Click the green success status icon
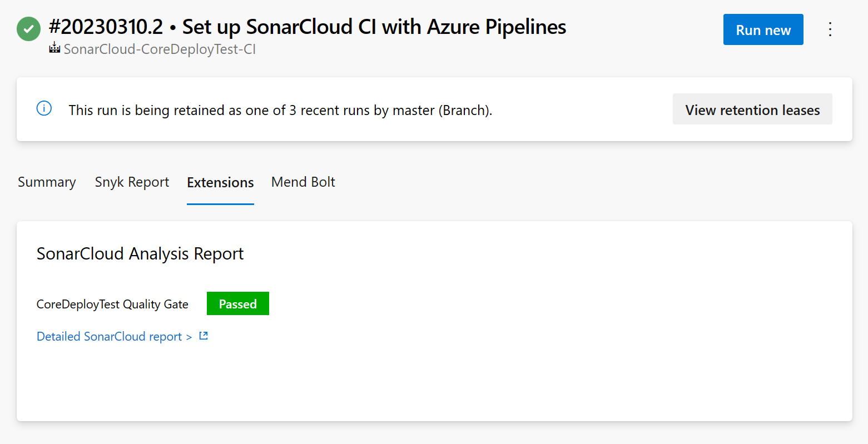 point(28,29)
